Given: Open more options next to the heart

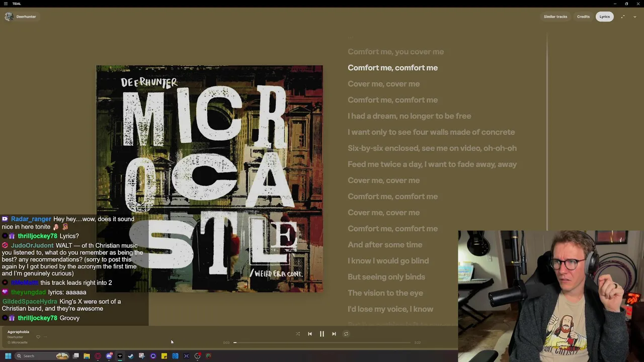Looking at the screenshot, I should click(x=45, y=337).
